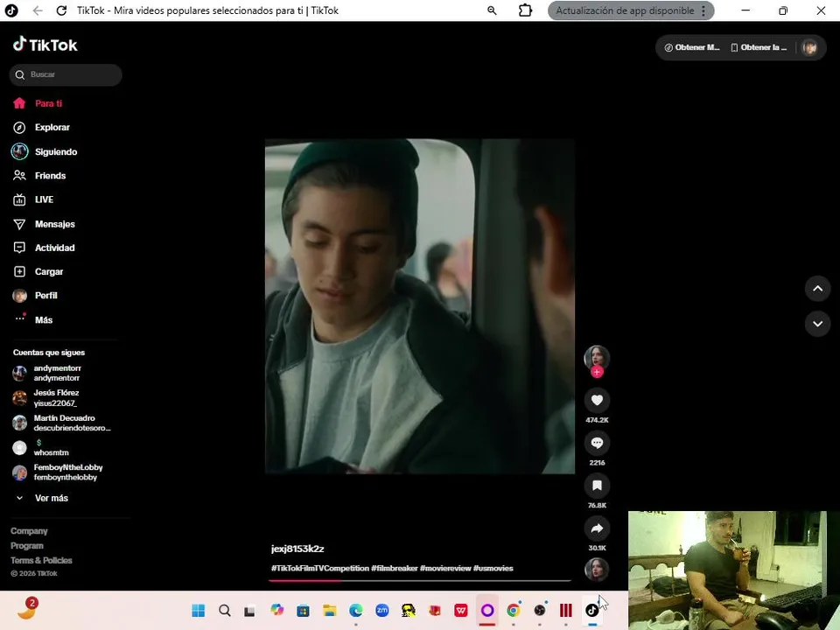Open purple ring app on taskbar
Screen dimensions: 840x630
pos(487,610)
